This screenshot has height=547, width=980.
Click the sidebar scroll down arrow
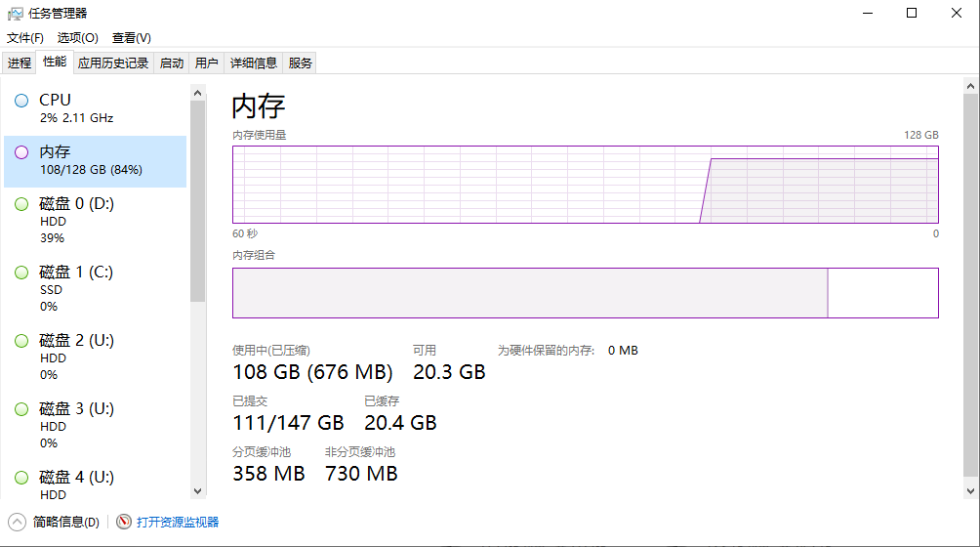tap(197, 491)
